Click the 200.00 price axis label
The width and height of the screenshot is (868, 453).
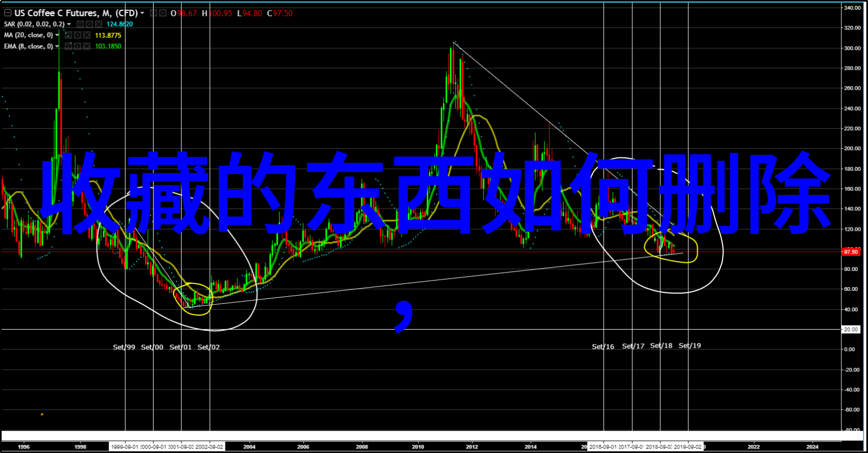(x=852, y=149)
